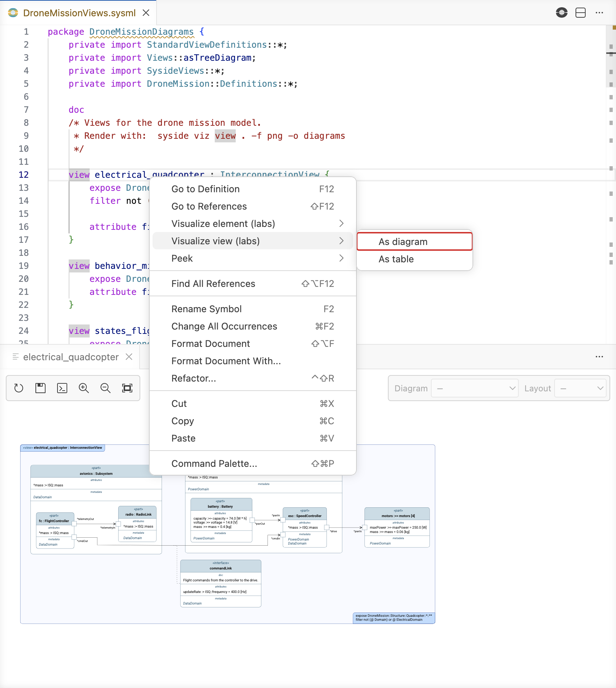The height and width of the screenshot is (688, 616).
Task: Expand the Visualize element (labs) submenu
Action: [x=253, y=224]
